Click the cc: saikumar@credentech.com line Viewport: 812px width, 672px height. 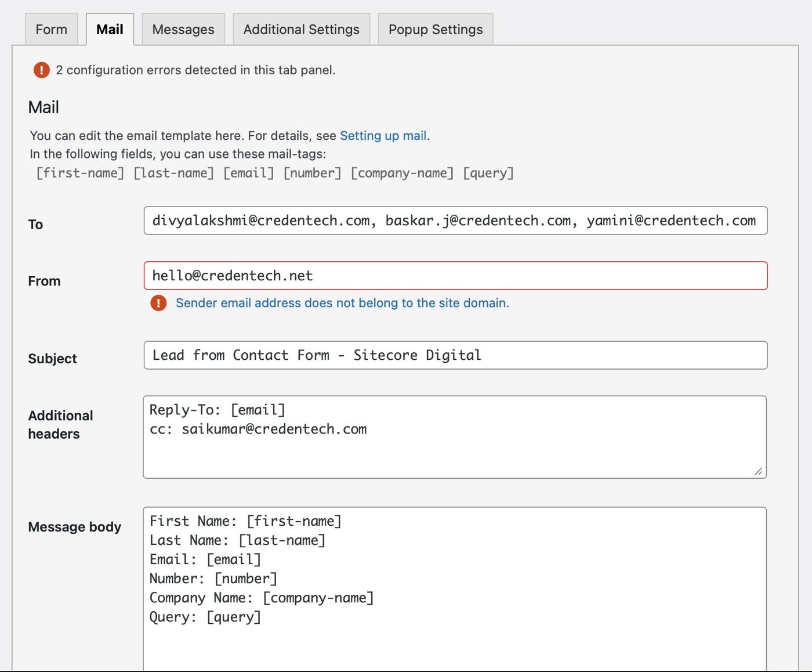(258, 429)
